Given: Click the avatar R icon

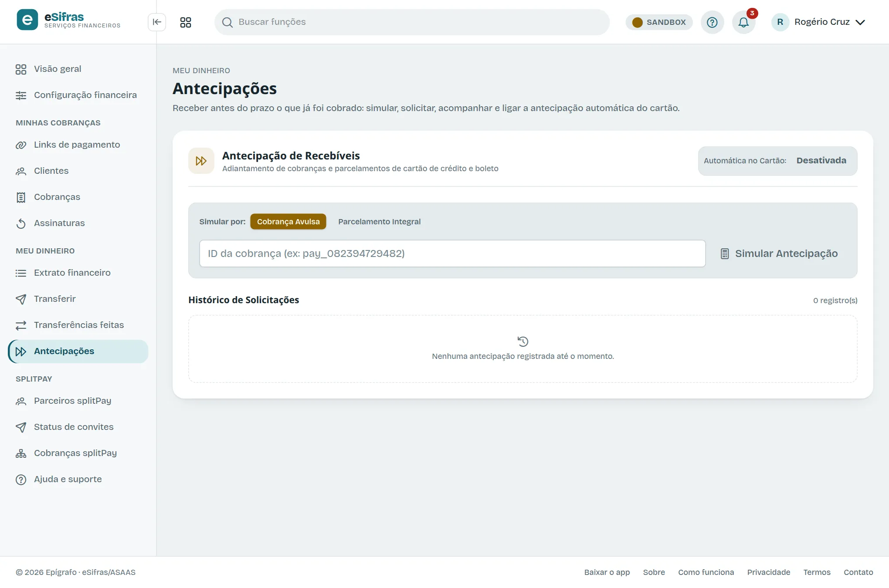Looking at the screenshot, I should [x=780, y=22].
